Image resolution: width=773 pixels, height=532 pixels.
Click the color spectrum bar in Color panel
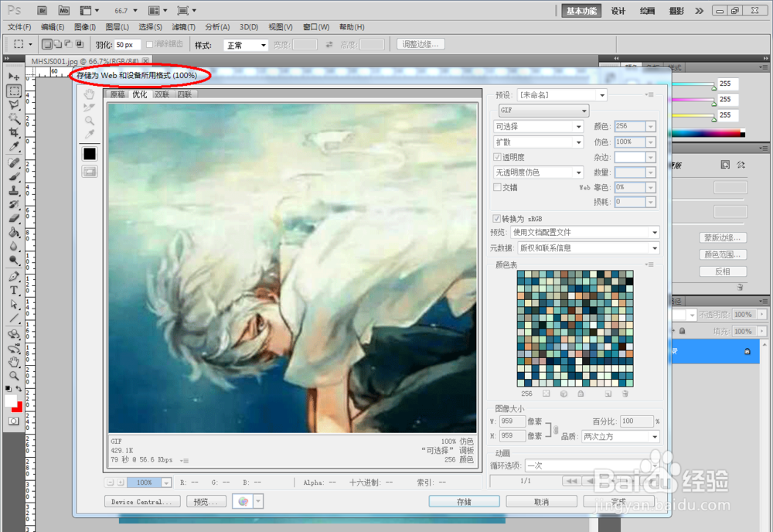click(x=708, y=133)
